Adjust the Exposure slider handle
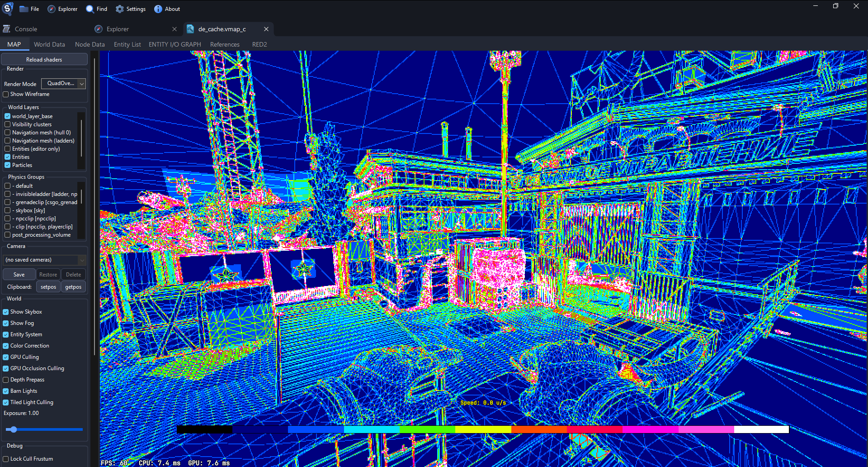 coord(14,429)
